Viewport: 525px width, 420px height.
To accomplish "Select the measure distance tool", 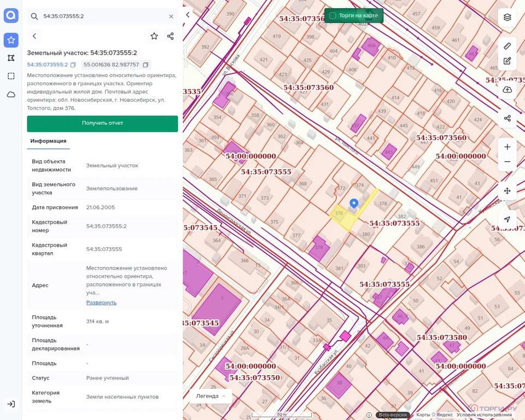I will pyautogui.click(x=507, y=46).
